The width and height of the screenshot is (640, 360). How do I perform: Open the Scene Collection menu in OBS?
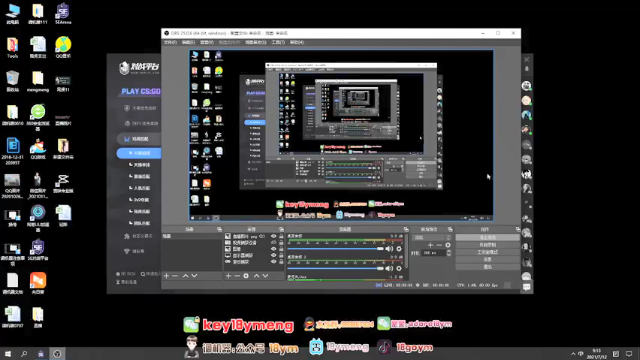click(x=256, y=42)
